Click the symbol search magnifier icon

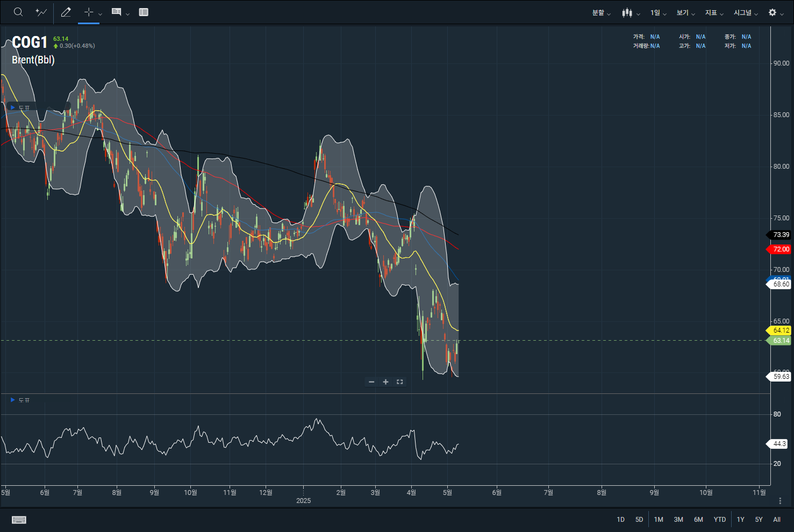18,12
